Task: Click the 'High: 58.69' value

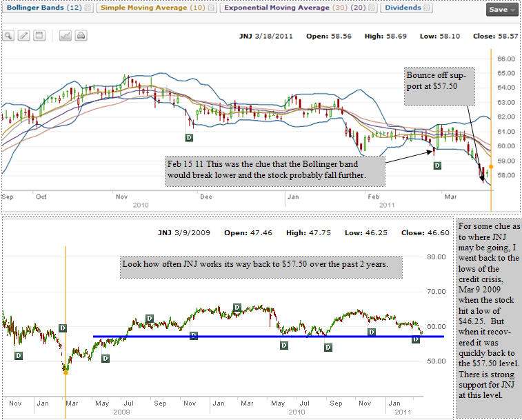Action: click(x=386, y=37)
